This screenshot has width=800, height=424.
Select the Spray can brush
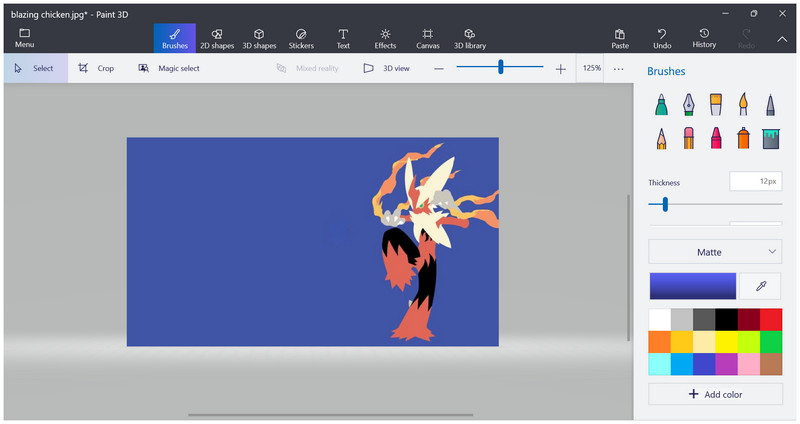(x=743, y=138)
